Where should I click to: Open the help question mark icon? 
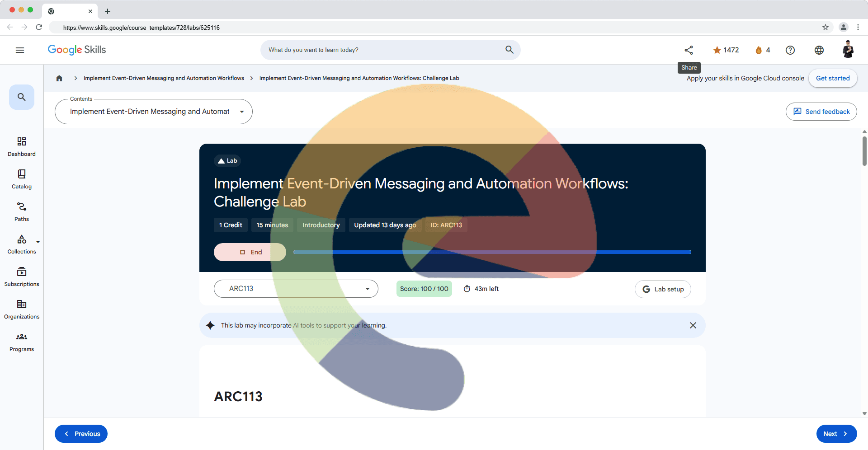pyautogui.click(x=790, y=50)
